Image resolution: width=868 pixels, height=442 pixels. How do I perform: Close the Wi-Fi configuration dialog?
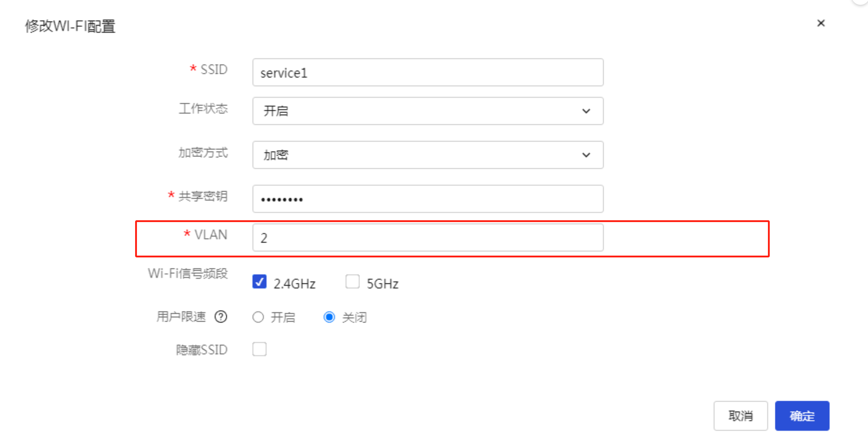(x=821, y=23)
